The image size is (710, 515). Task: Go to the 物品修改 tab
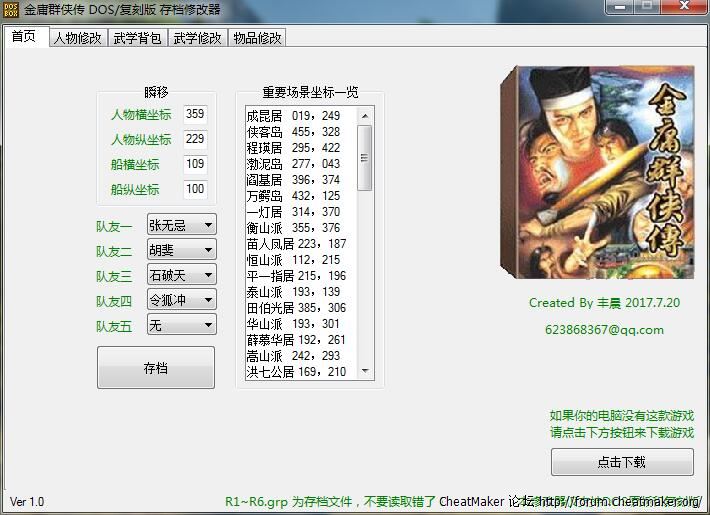(257, 38)
